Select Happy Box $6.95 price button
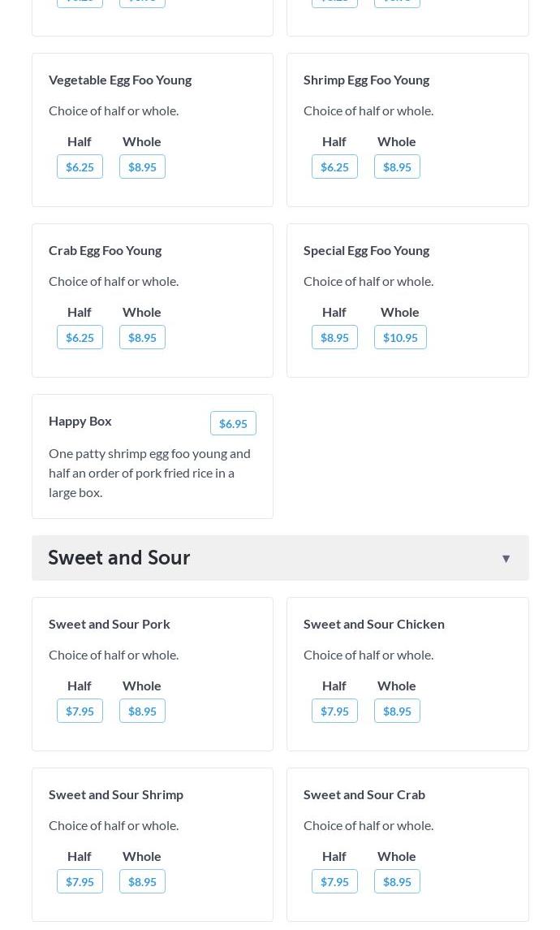Screen dimensions: 560x930 click(233, 423)
